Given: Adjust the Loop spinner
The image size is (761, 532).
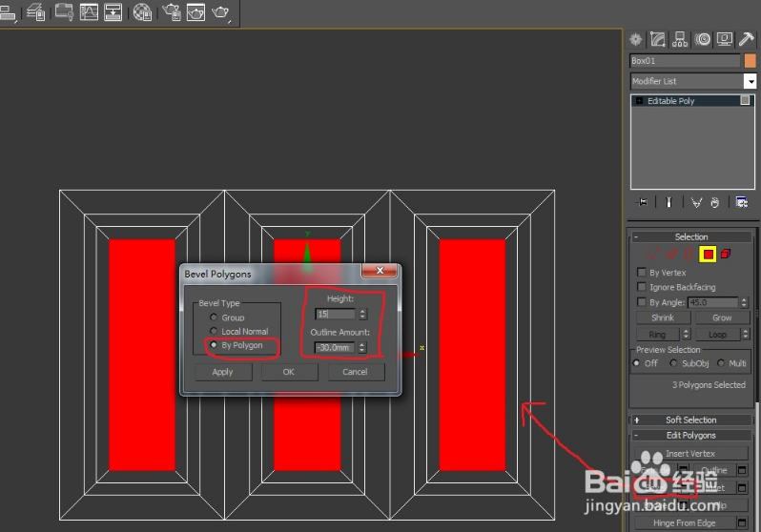Looking at the screenshot, I should coord(746,334).
